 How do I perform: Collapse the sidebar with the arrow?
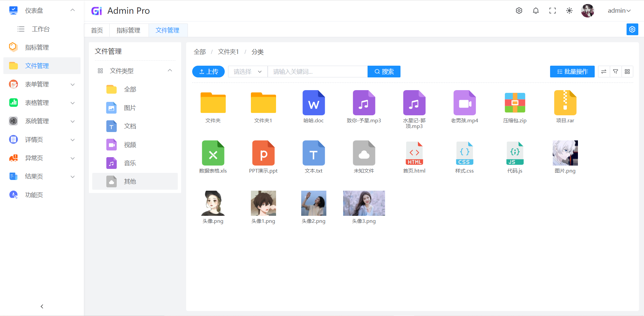pyautogui.click(x=42, y=306)
